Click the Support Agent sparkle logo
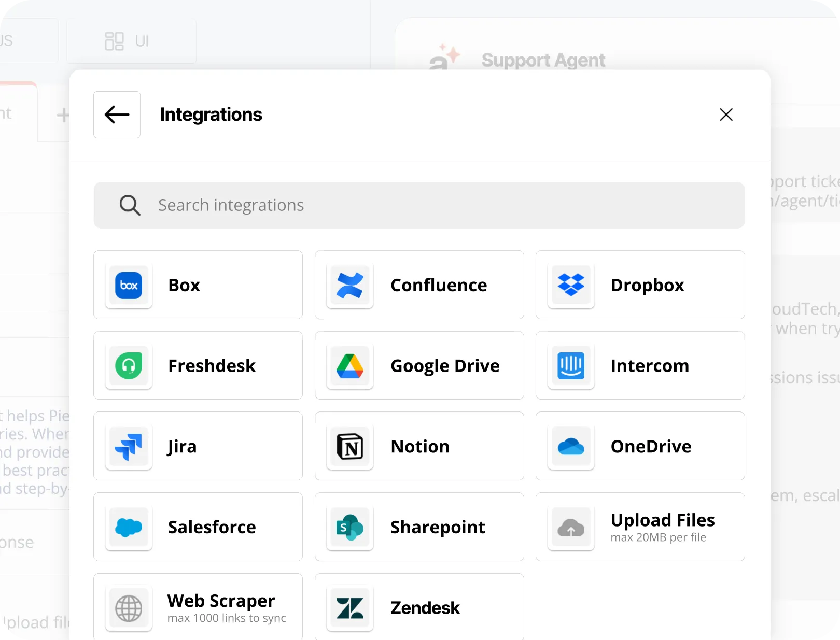This screenshot has width=840, height=640. [x=444, y=57]
